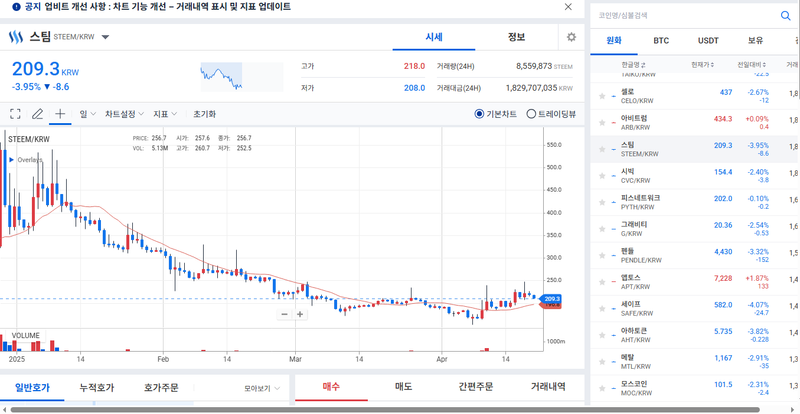Open the 차트설정 dropdown
This screenshot has width=800, height=414.
coord(124,114)
